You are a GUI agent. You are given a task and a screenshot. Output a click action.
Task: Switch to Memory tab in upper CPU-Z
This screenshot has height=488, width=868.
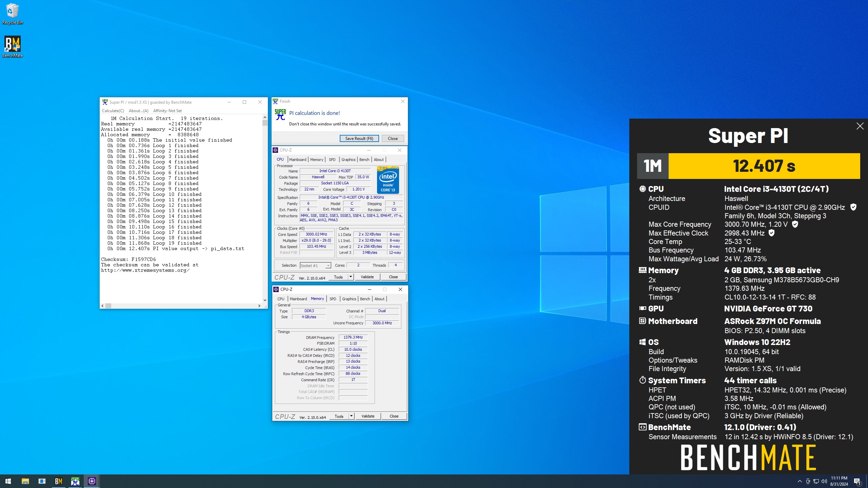pyautogui.click(x=316, y=160)
